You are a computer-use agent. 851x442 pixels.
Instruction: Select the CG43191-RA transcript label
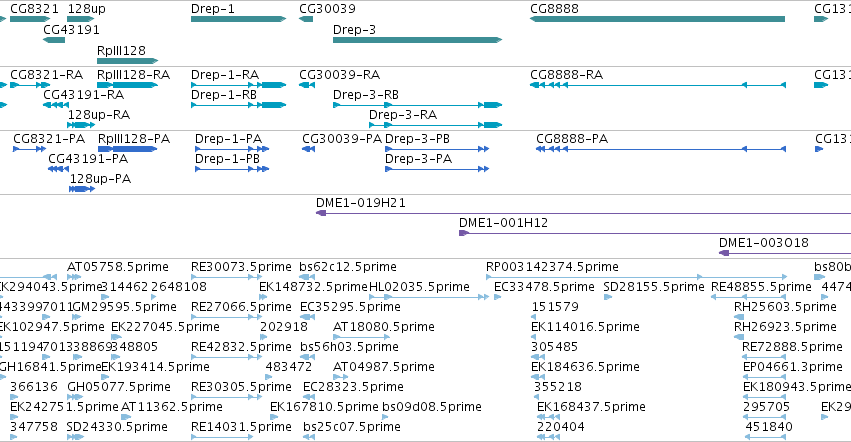[x=84, y=94]
